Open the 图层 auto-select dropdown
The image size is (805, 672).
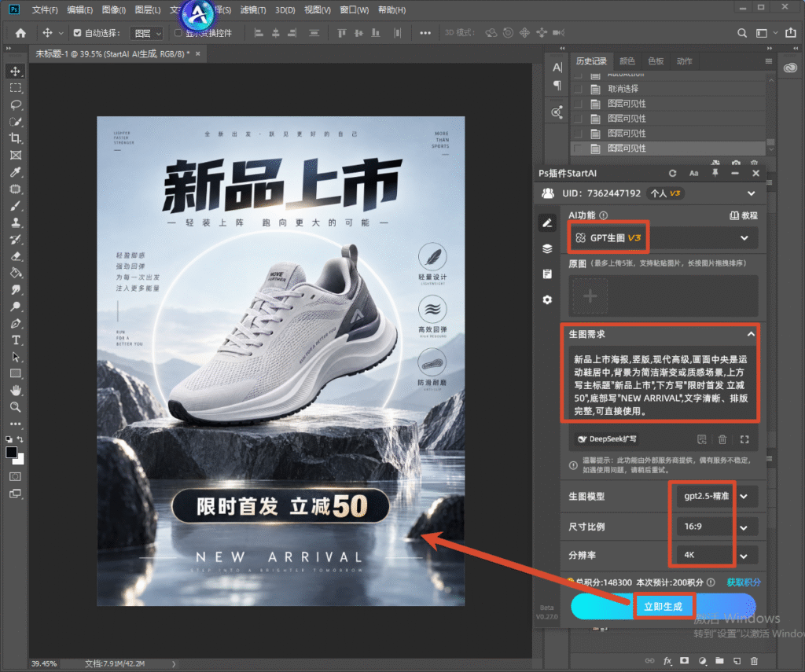[146, 33]
